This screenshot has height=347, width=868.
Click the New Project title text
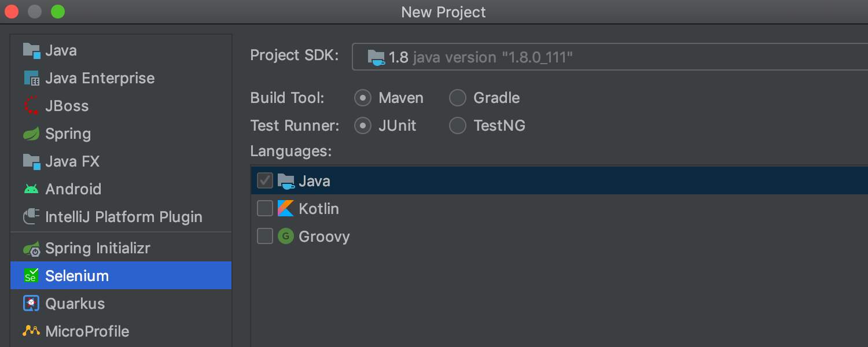[x=444, y=12]
